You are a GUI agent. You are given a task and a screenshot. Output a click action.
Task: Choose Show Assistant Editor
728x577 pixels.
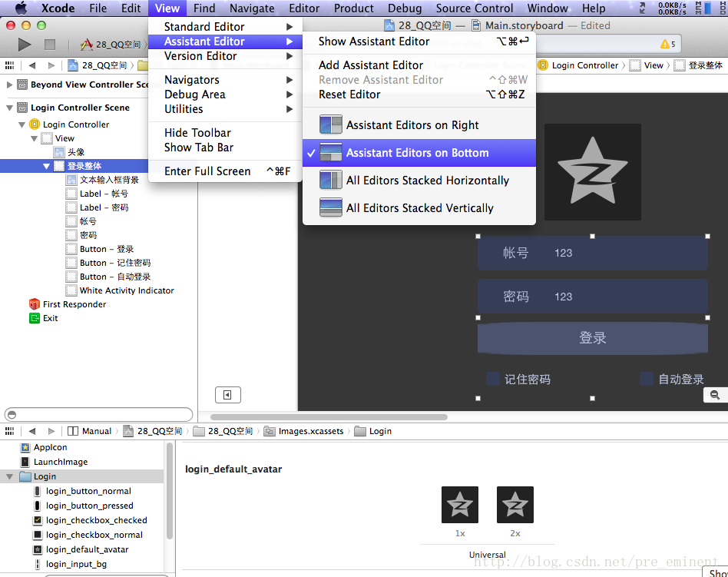tap(419, 41)
